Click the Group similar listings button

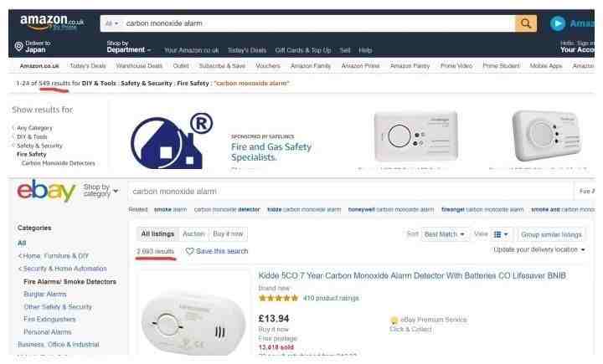(x=551, y=234)
